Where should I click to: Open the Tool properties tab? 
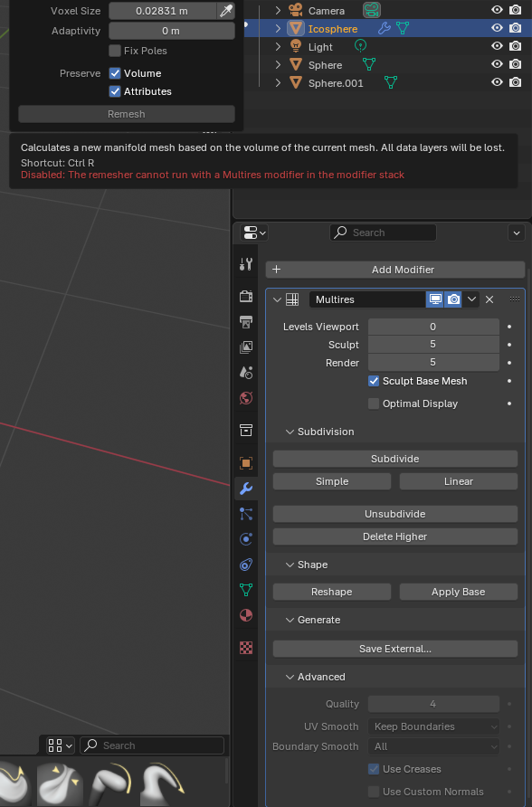[x=246, y=264]
